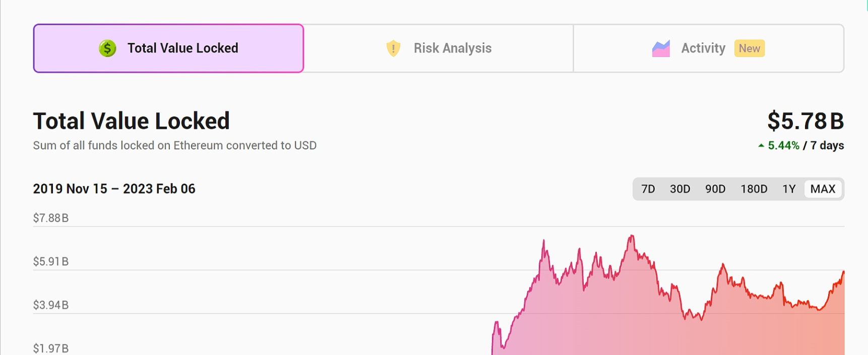Click the $5.78 B total value
This screenshot has height=355, width=868.
pyautogui.click(x=805, y=121)
